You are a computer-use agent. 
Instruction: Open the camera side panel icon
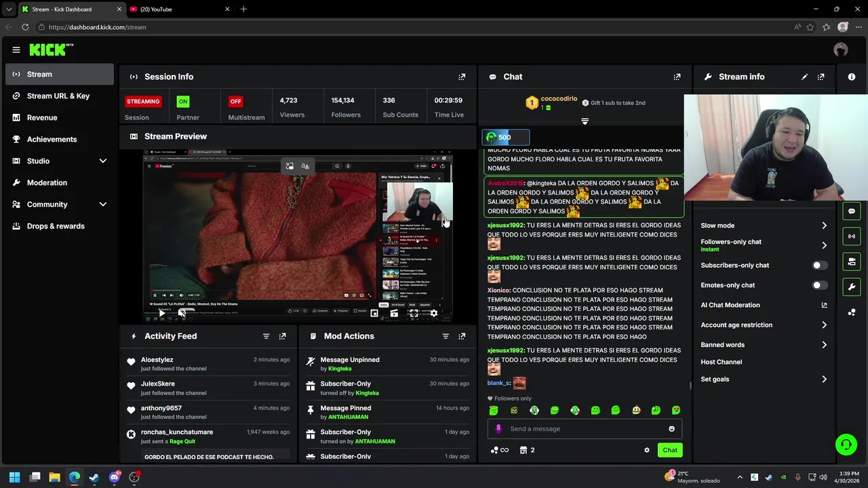[852, 262]
